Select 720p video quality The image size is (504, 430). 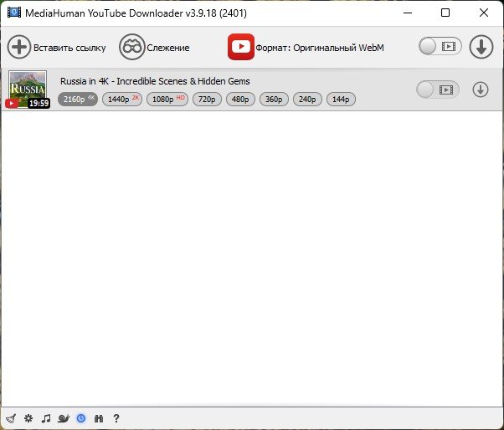(x=207, y=100)
